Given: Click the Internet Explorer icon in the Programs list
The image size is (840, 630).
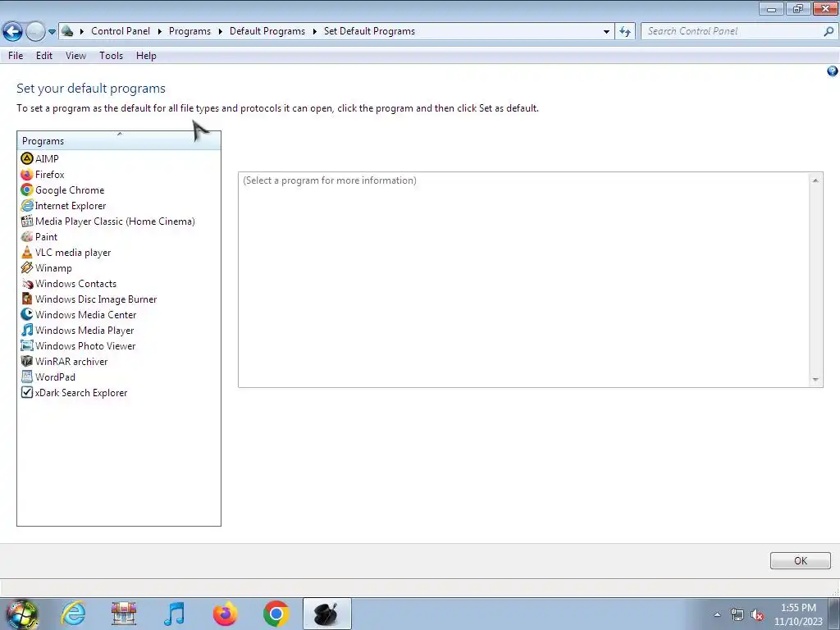Looking at the screenshot, I should (27, 205).
